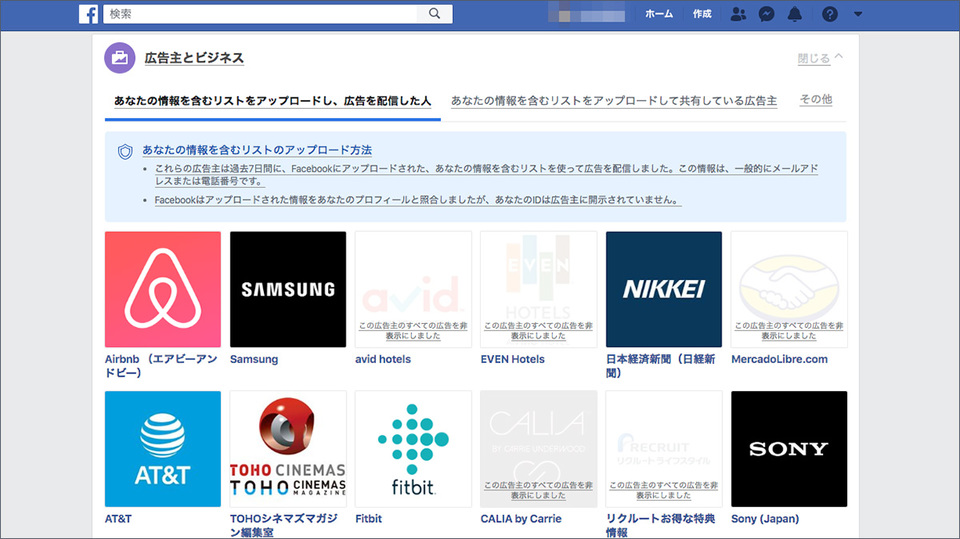This screenshot has width=960, height=539.
Task: Open the 日本経済新聞(日経新聞) name link
Action: tap(661, 366)
